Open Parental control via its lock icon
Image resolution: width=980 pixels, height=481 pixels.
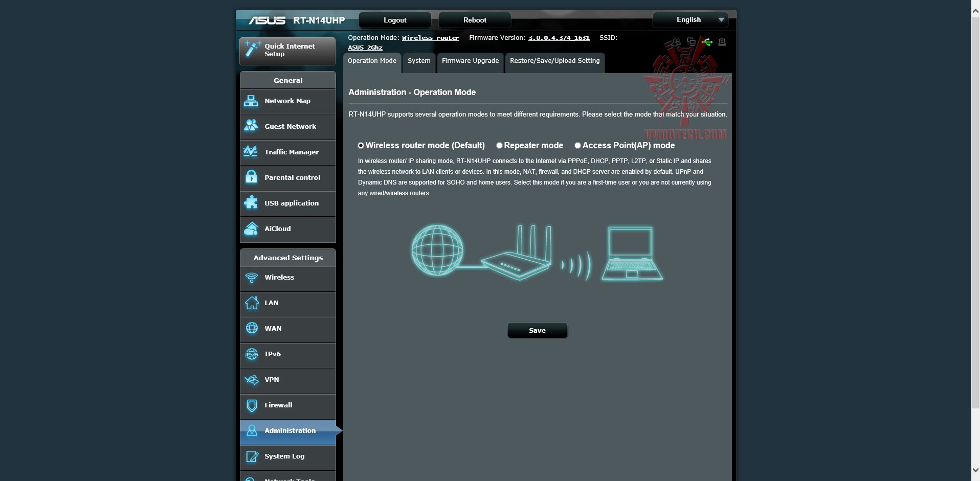[x=251, y=177]
